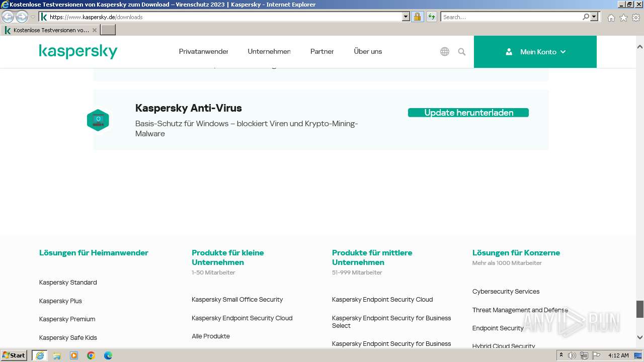This screenshot has width=644, height=362.
Task: Click the taskbar clock 4:12 AM
Action: [x=618, y=355]
